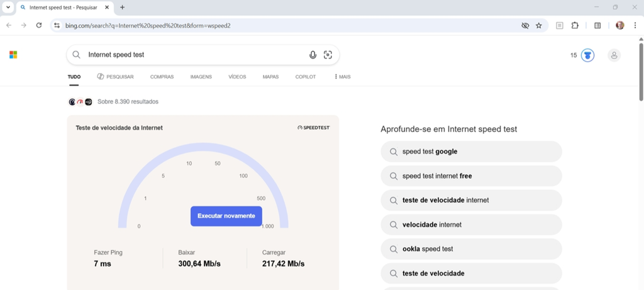Switch to the VÍDEOS tab
The image size is (644, 290).
(x=237, y=77)
